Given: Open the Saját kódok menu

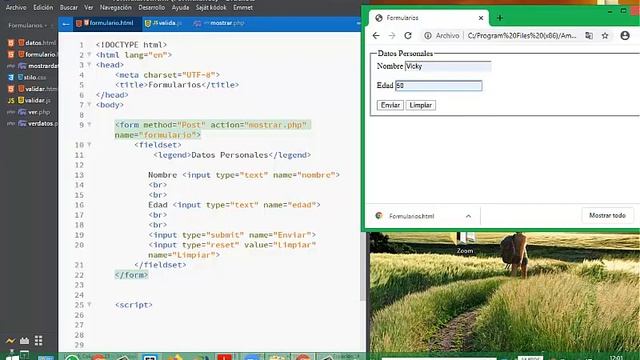Looking at the screenshot, I should [211, 7].
